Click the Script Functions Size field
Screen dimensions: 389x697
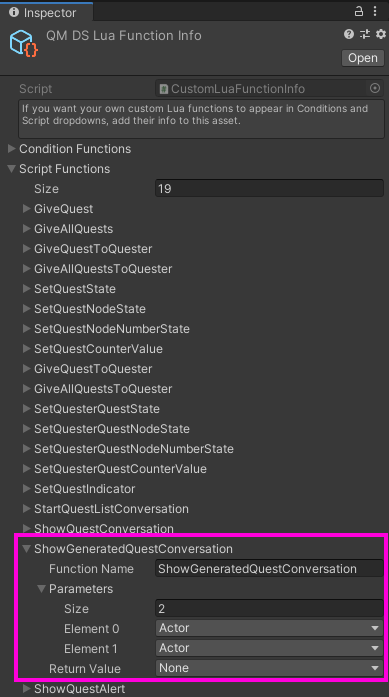269,188
